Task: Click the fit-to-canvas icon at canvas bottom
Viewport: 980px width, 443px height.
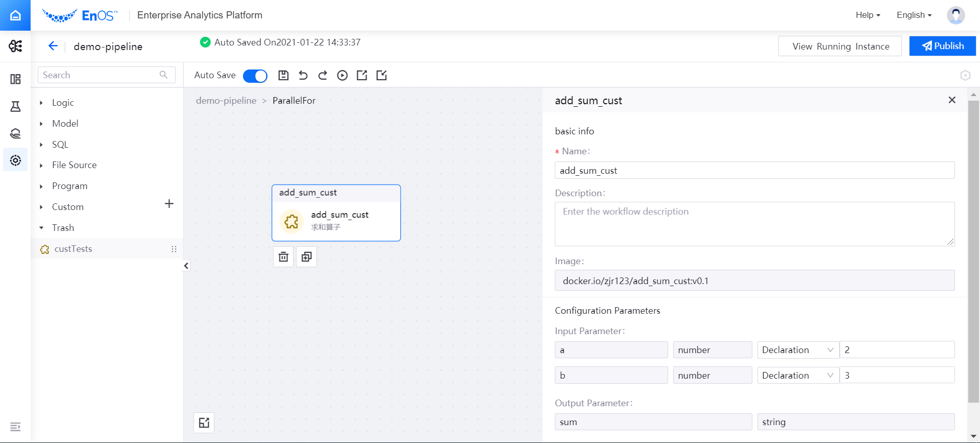Action: [204, 423]
